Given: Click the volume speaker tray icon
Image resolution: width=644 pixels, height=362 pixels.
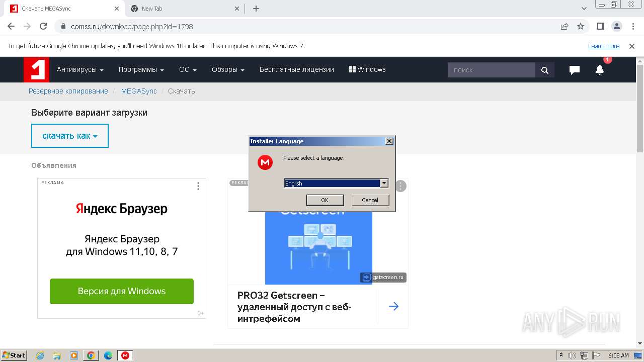Looking at the screenshot, I should (x=572, y=355).
